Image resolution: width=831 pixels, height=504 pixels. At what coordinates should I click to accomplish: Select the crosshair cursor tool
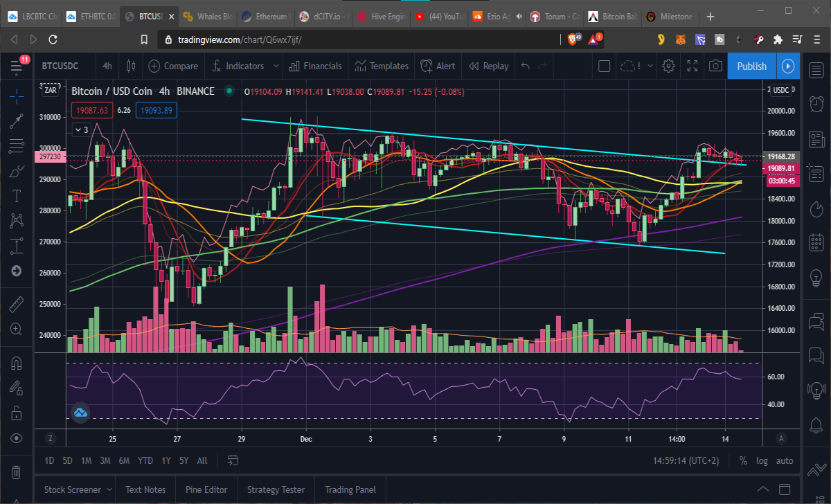pyautogui.click(x=17, y=96)
